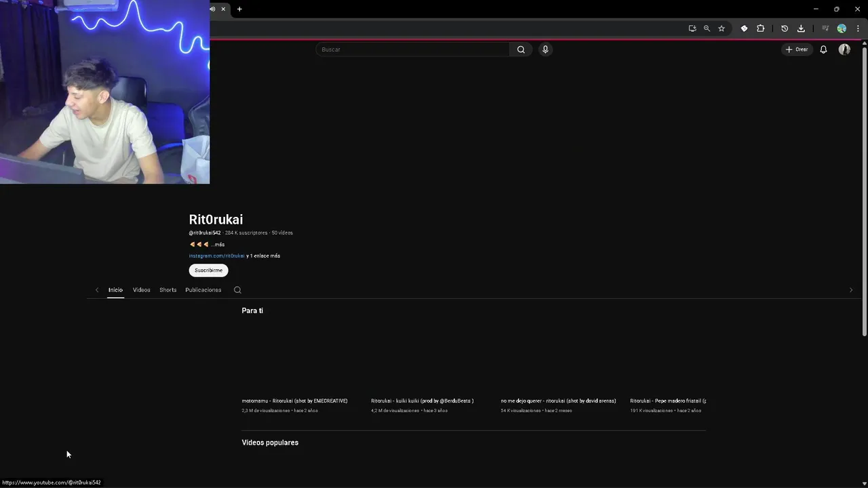The height and width of the screenshot is (488, 868).
Task: Bookmark this page with the star icon
Action: click(722, 28)
